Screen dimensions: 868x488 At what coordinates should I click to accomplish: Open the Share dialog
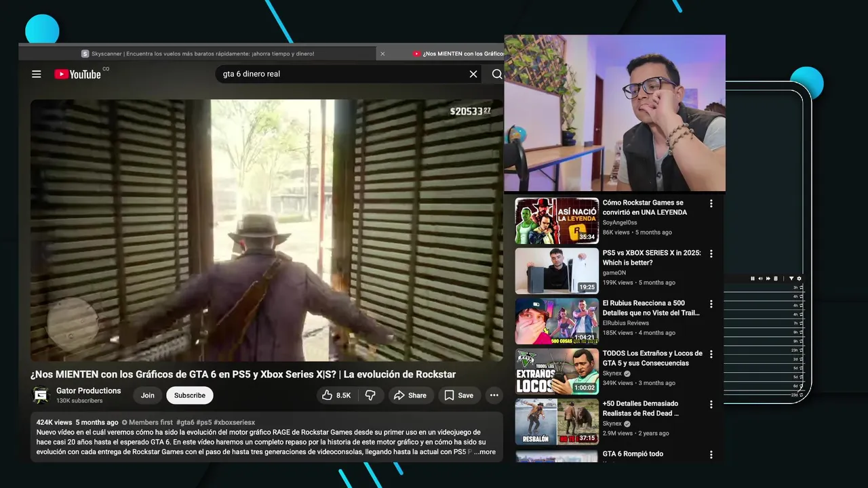[x=410, y=395]
